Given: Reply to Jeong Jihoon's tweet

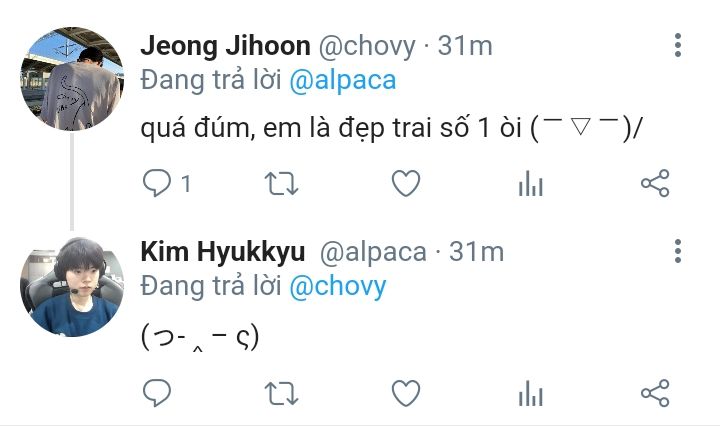Looking at the screenshot, I should click(x=157, y=183).
